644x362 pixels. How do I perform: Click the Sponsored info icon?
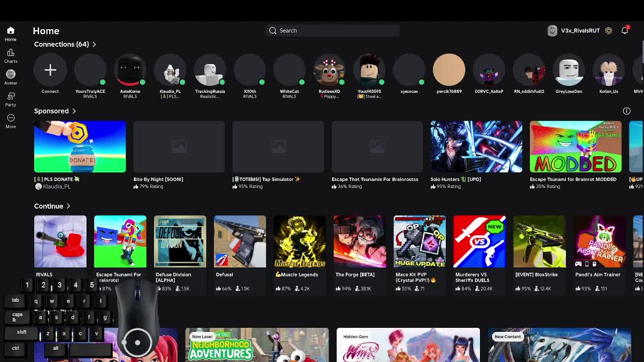(x=626, y=111)
